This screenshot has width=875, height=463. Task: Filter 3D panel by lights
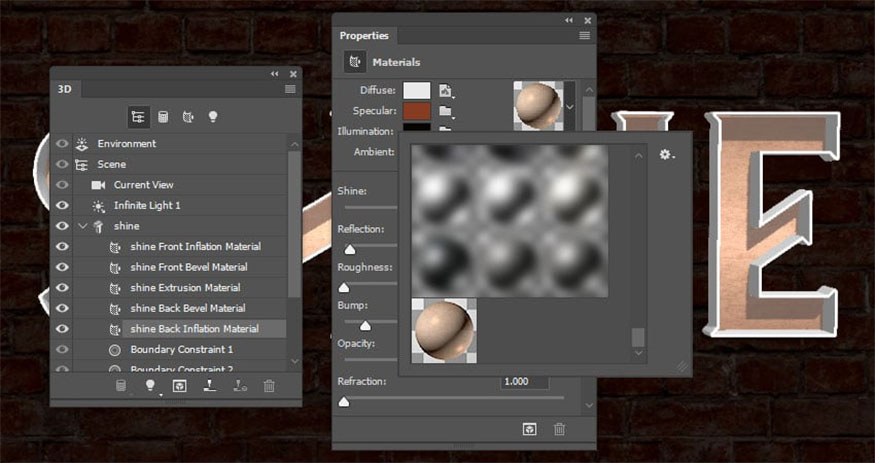[213, 117]
